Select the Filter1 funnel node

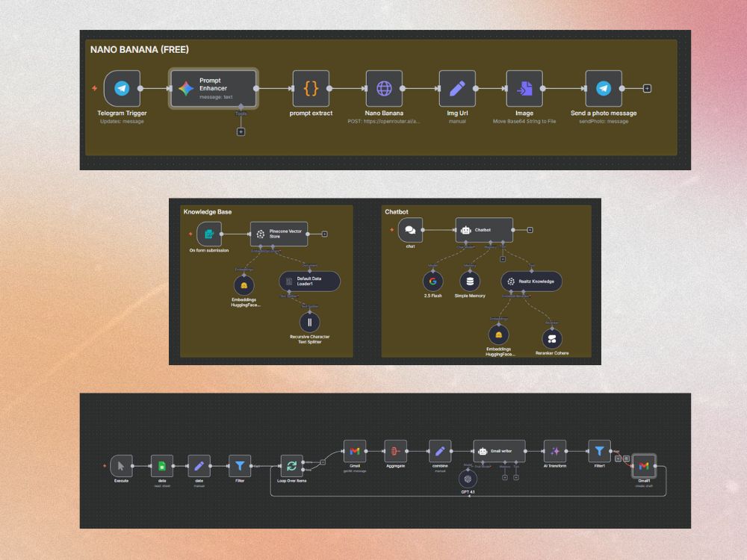(599, 451)
